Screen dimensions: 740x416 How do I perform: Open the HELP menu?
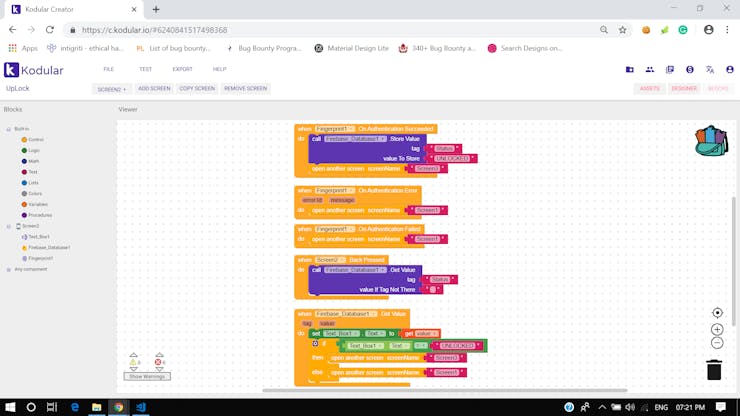(219, 69)
